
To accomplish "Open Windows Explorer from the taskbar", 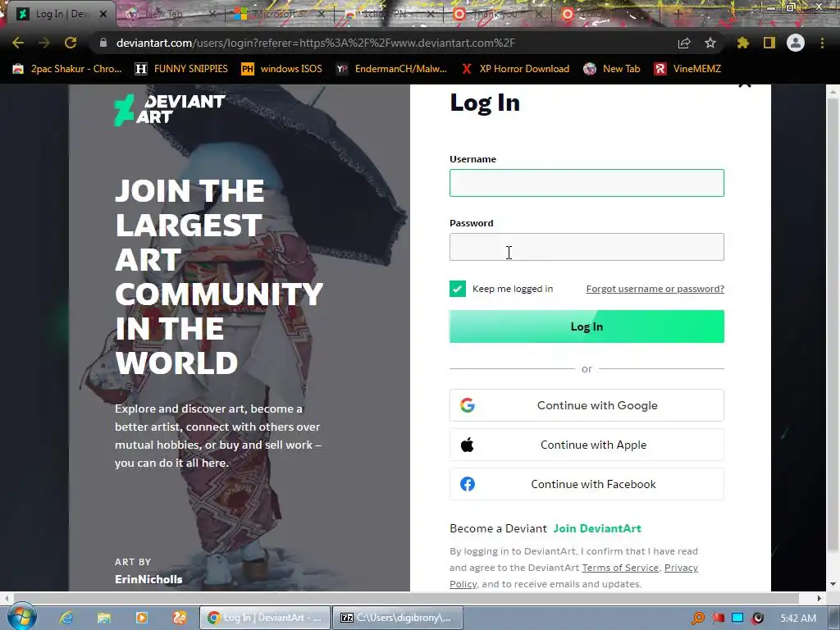I will [x=104, y=618].
